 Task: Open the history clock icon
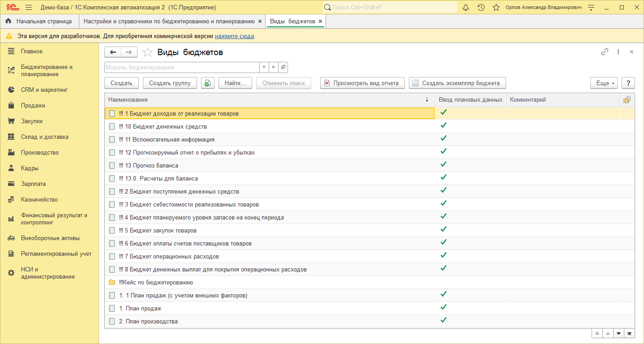coord(481,8)
